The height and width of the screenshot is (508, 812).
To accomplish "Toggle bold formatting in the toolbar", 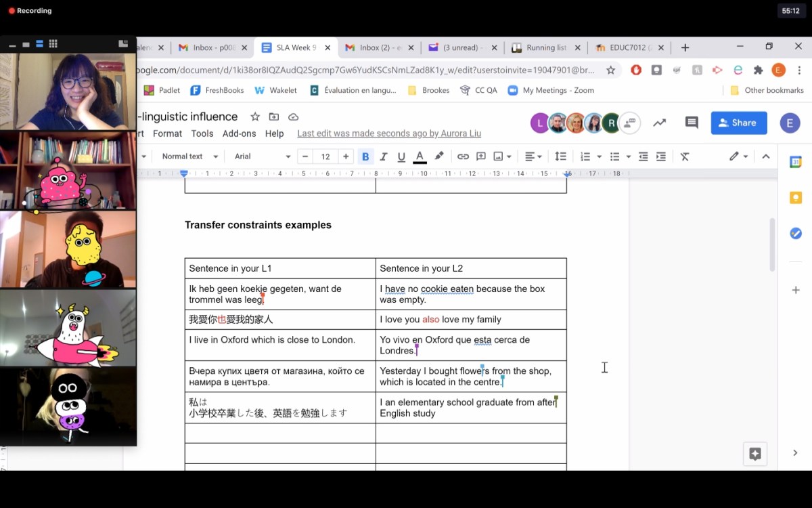I will pyautogui.click(x=365, y=156).
